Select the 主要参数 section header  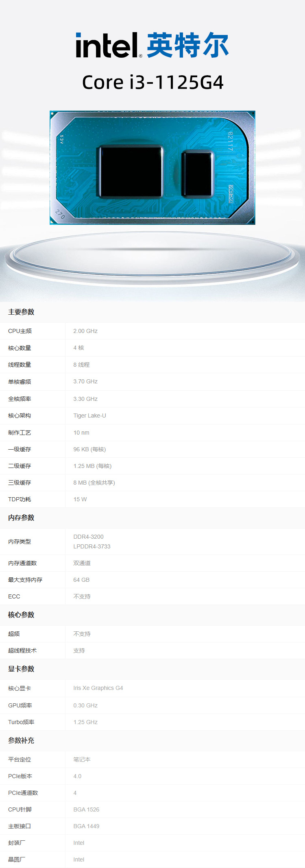click(x=21, y=312)
